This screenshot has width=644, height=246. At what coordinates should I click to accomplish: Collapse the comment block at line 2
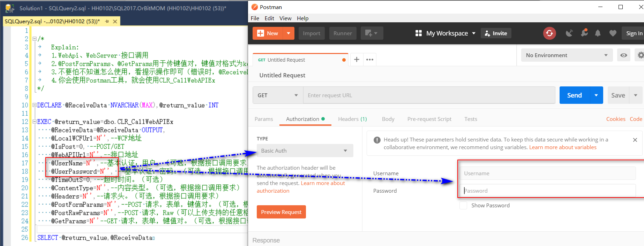coord(34,39)
